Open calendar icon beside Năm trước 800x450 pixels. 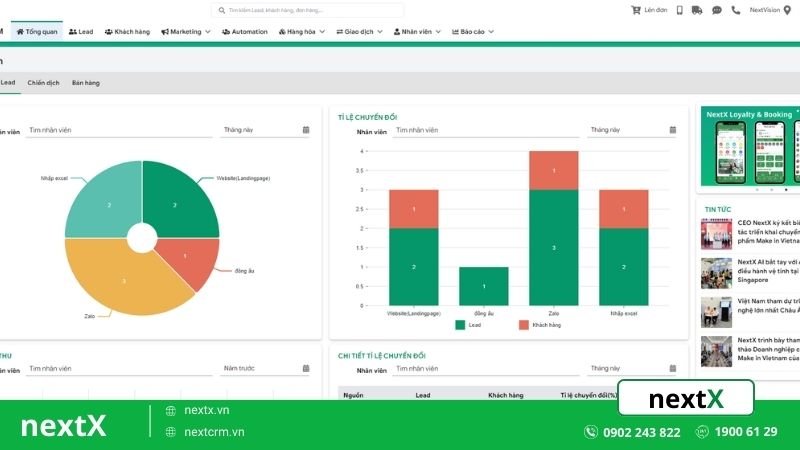306,368
